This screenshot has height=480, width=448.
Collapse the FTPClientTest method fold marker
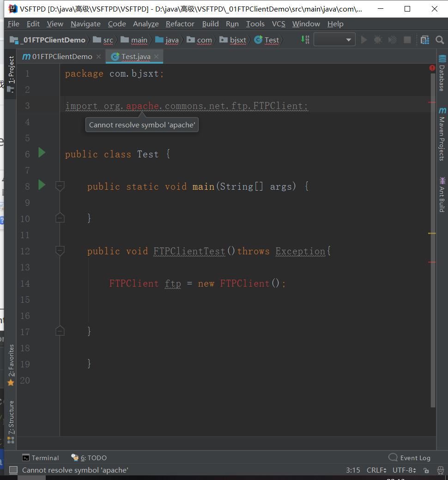pos(60,251)
